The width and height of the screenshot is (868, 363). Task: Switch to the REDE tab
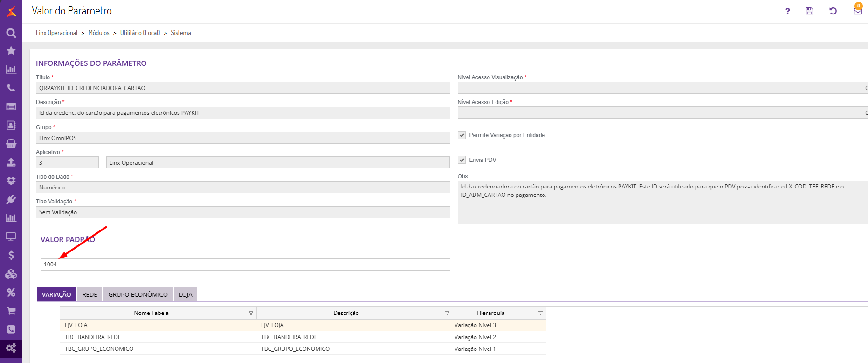[90, 294]
